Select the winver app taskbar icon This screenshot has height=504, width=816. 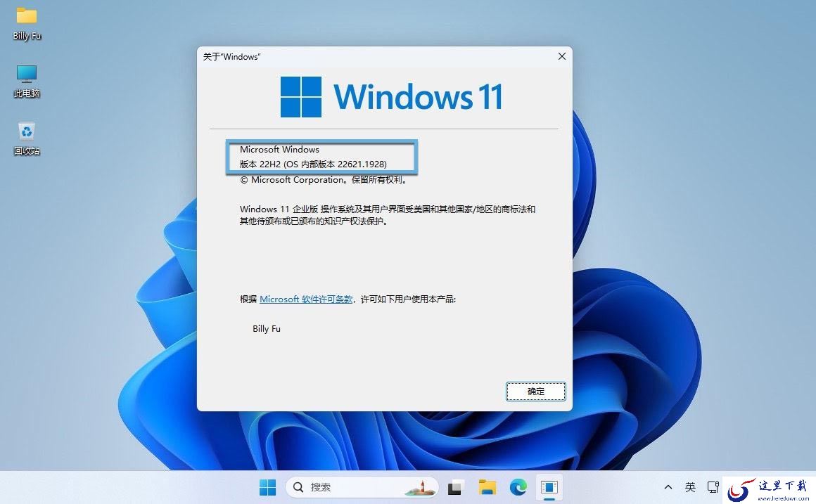[549, 487]
